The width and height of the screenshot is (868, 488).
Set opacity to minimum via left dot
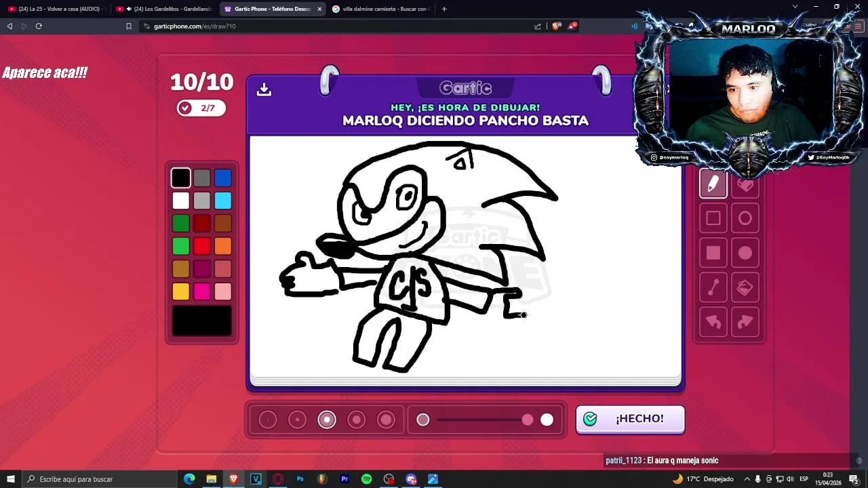(423, 420)
